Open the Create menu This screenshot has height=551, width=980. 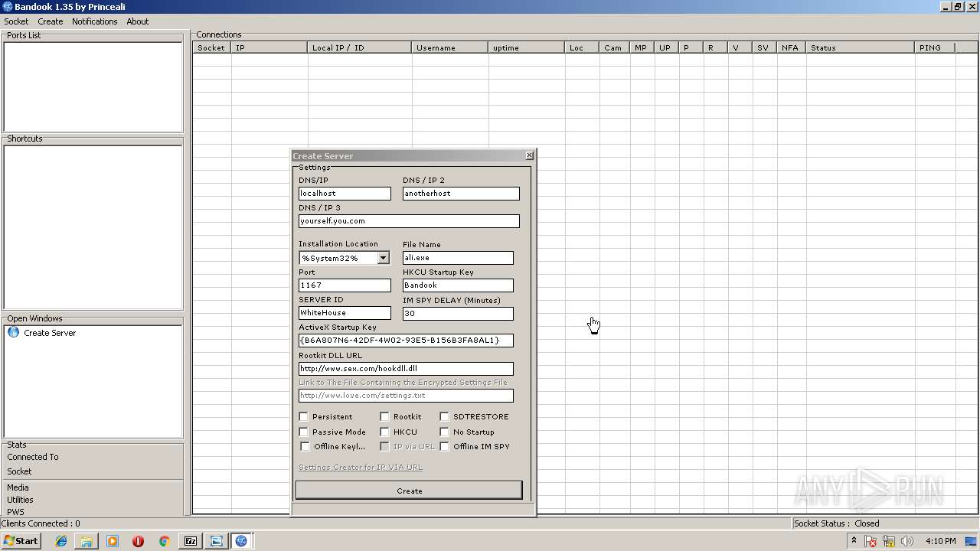coord(50,21)
